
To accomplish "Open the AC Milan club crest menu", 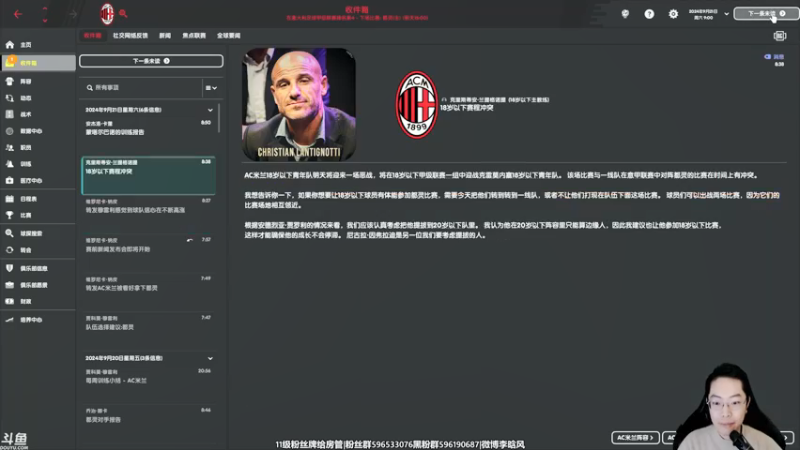I will pos(107,14).
